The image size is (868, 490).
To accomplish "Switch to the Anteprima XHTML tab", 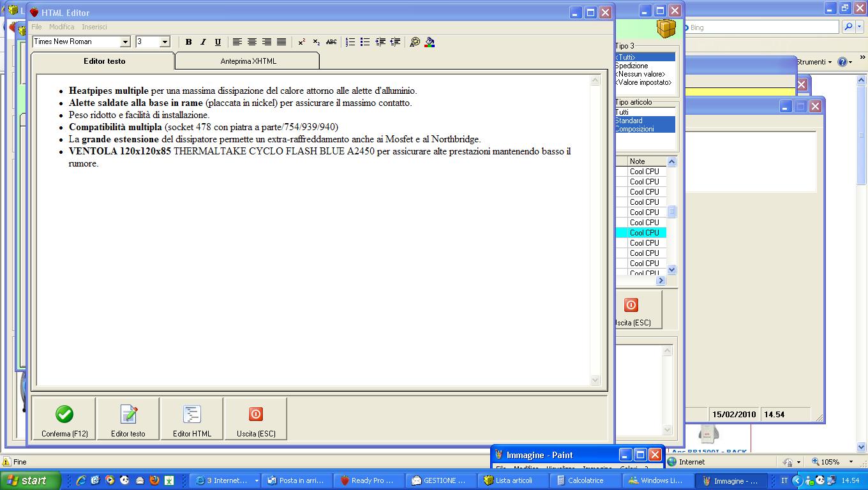I will coord(248,61).
